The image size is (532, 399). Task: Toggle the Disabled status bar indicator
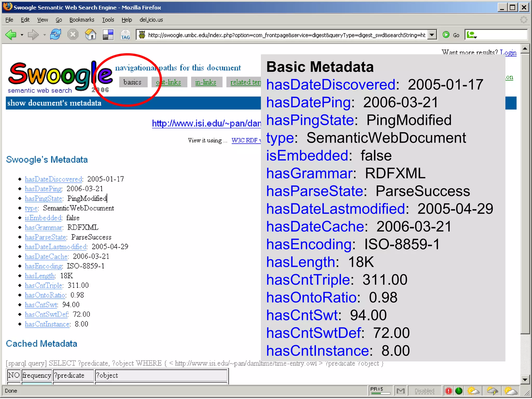click(x=424, y=390)
